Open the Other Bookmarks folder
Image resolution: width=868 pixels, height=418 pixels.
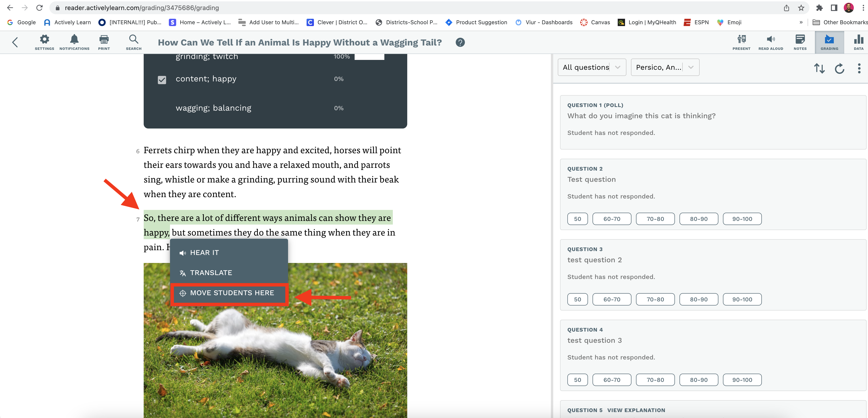click(840, 22)
